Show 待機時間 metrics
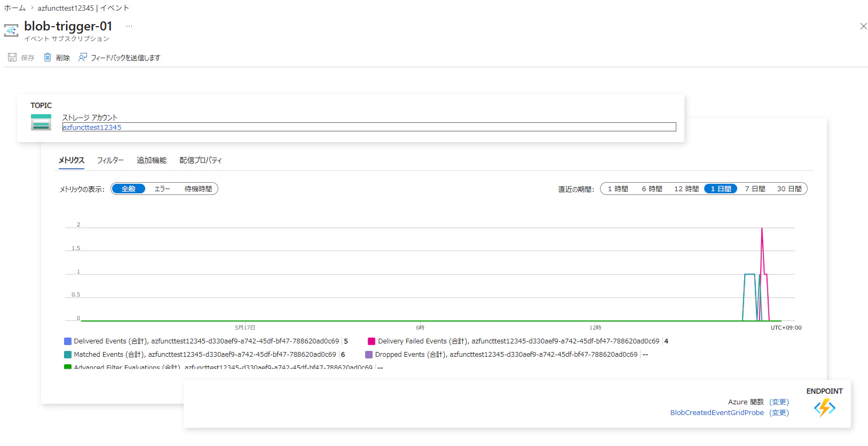This screenshot has width=868, height=446. coord(198,189)
